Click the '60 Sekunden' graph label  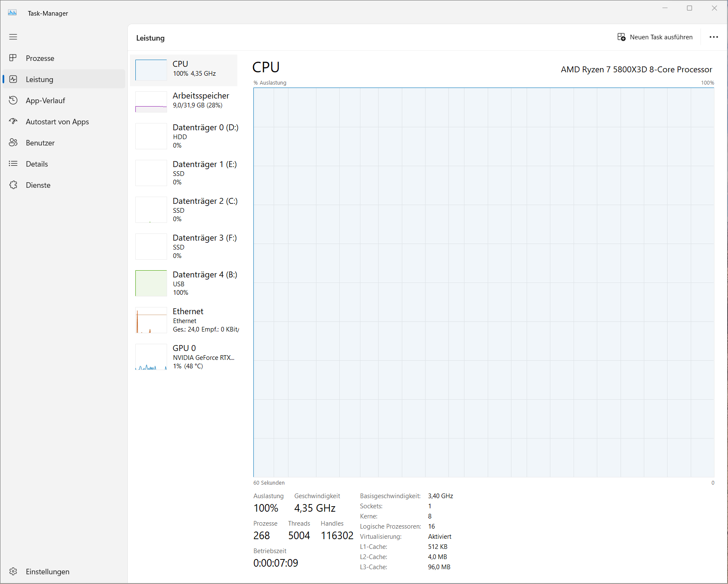pos(269,483)
